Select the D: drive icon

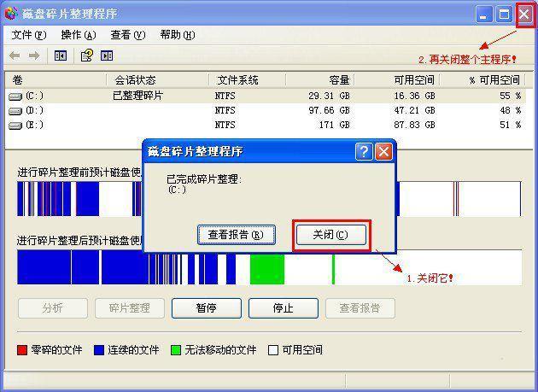click(x=15, y=111)
